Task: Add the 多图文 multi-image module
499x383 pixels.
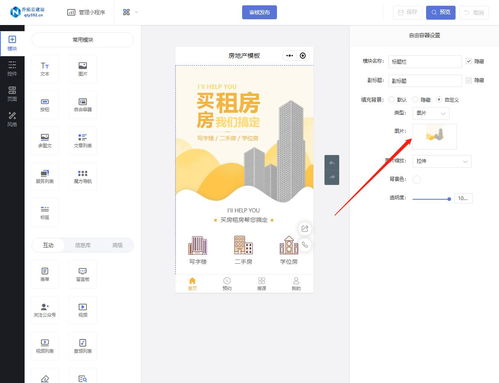Action: [x=45, y=141]
